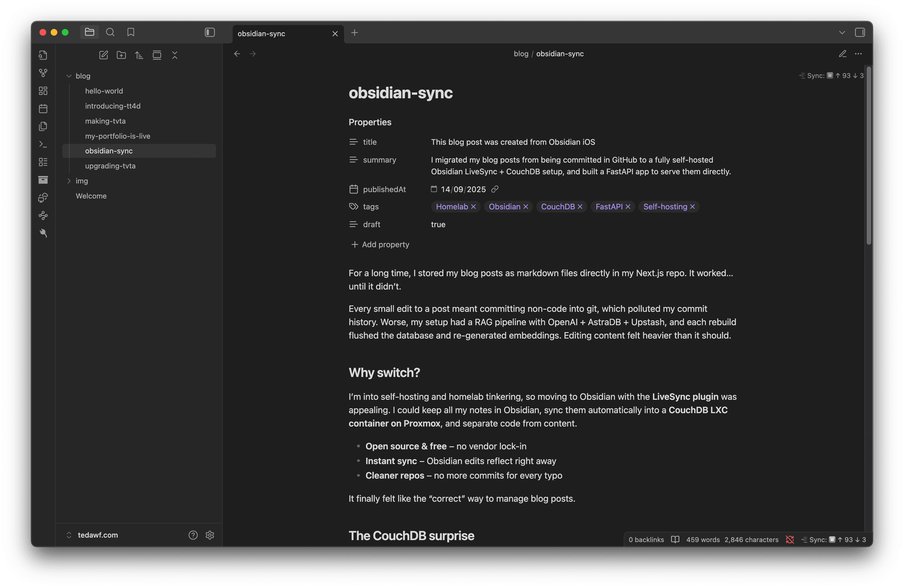Expand the img folder
This screenshot has height=588, width=904.
pos(69,181)
